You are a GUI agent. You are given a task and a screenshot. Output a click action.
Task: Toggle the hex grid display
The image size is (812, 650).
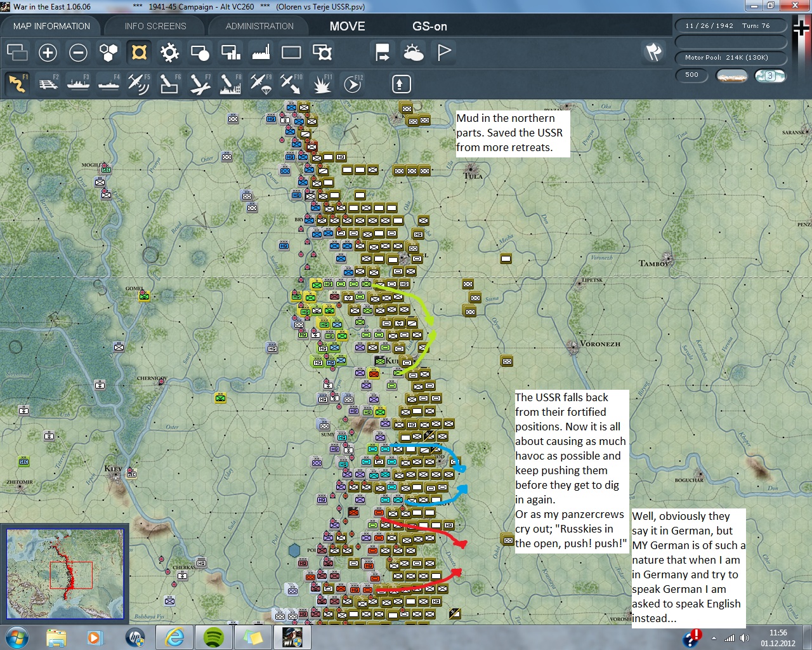(108, 52)
